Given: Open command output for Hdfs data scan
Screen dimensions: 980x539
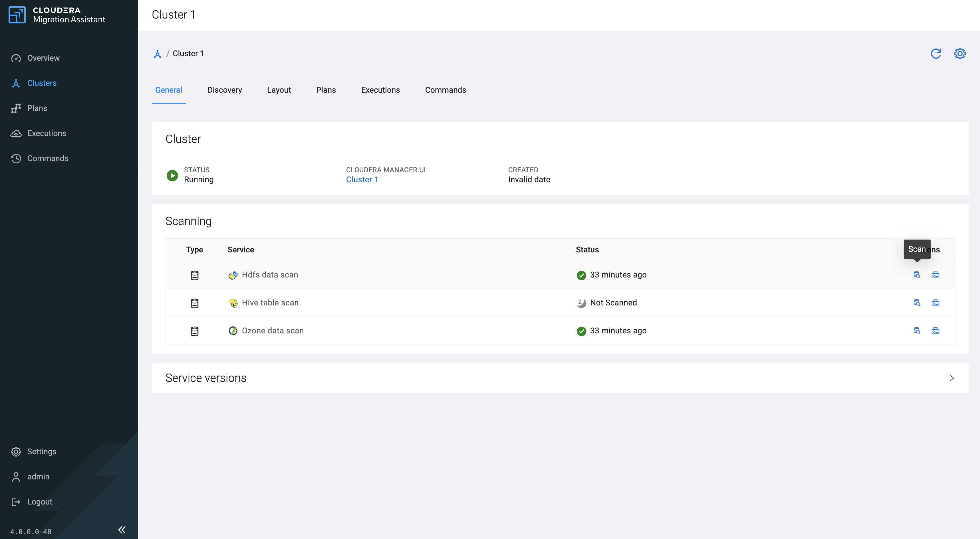Looking at the screenshot, I should coord(935,275).
